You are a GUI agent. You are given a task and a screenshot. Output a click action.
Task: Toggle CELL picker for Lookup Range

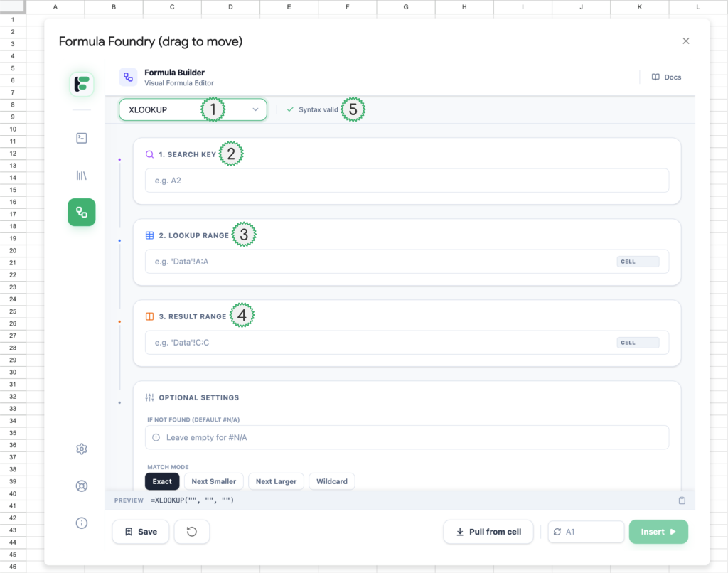point(638,262)
